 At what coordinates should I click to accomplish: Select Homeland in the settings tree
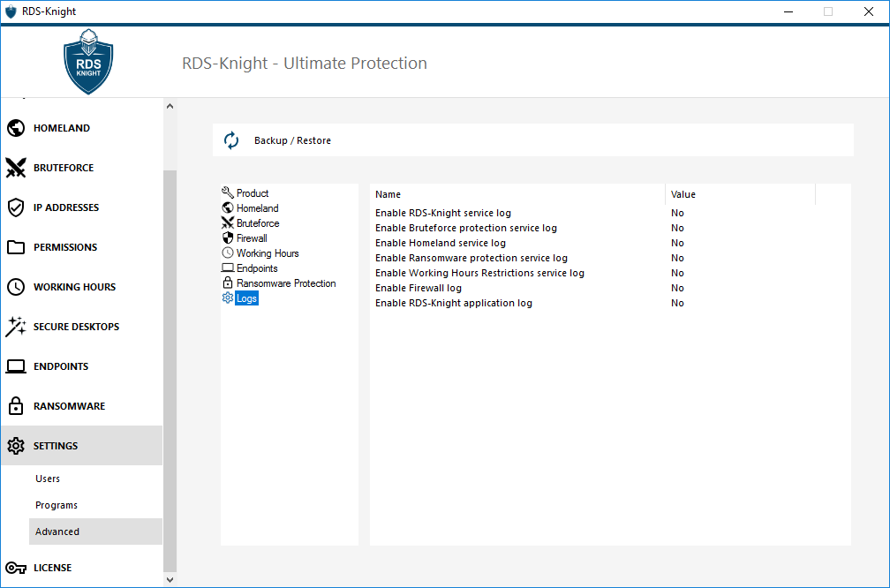pyautogui.click(x=258, y=207)
